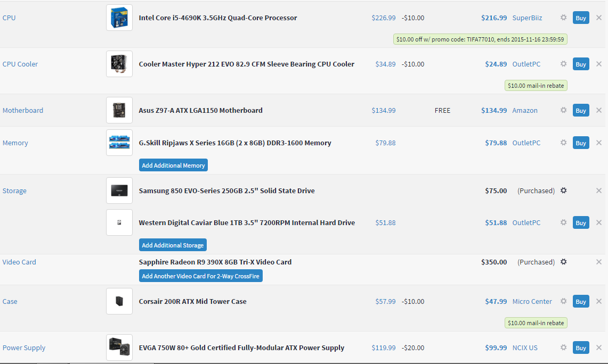The image size is (608, 364).
Task: Open gear options for EVGA 750W power supply
Action: (x=563, y=348)
